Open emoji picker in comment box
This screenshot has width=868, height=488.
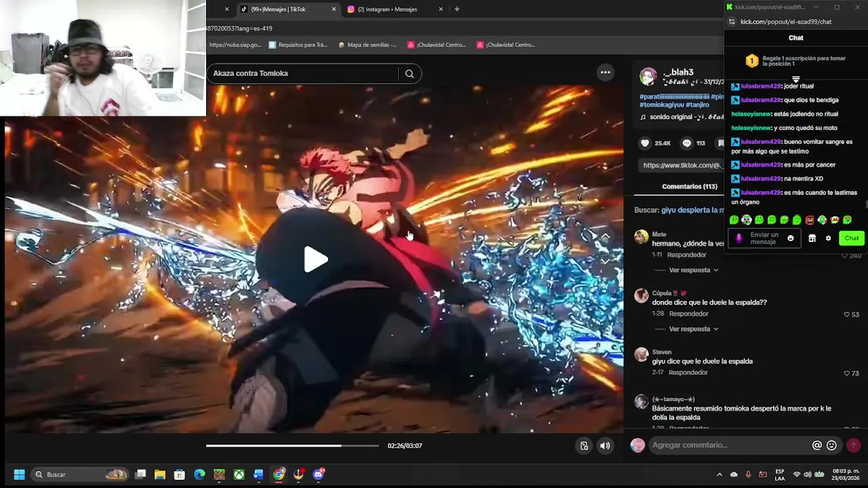pyautogui.click(x=832, y=445)
